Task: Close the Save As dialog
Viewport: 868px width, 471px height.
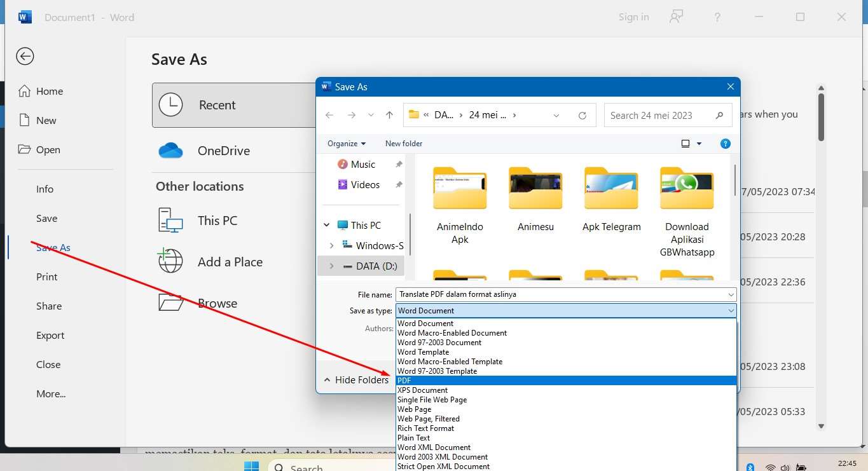Action: [x=730, y=86]
